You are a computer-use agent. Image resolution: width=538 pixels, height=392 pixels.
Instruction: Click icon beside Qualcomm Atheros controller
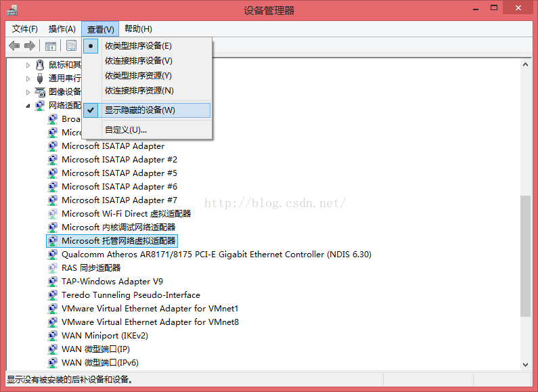point(53,255)
